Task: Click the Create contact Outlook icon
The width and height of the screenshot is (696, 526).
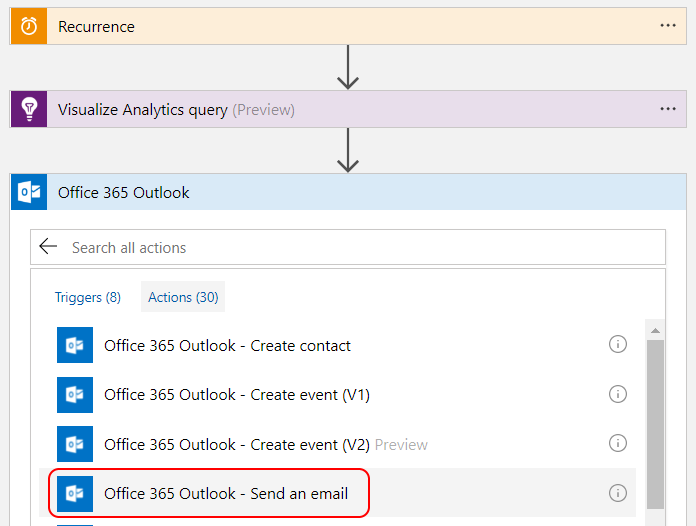Action: 75,345
